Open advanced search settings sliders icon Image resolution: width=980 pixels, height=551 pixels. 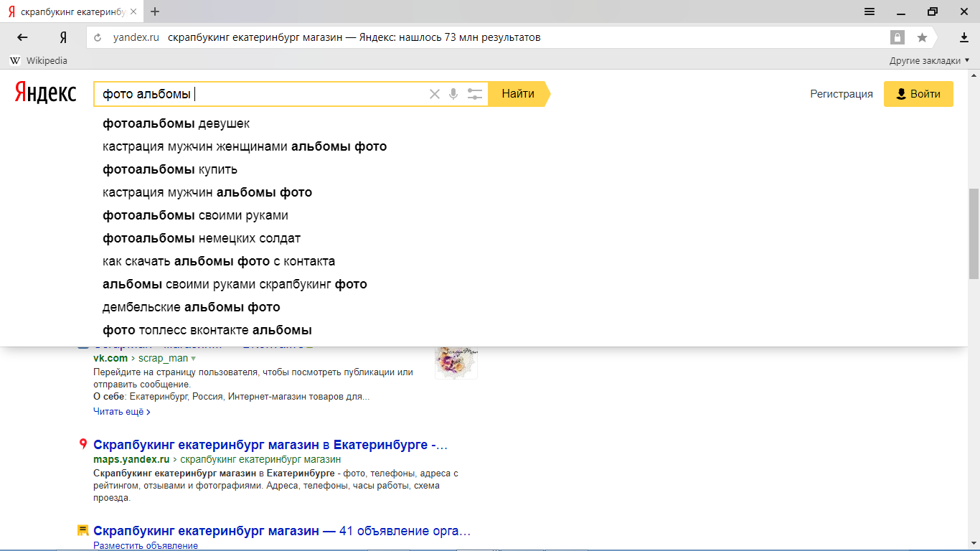coord(474,94)
